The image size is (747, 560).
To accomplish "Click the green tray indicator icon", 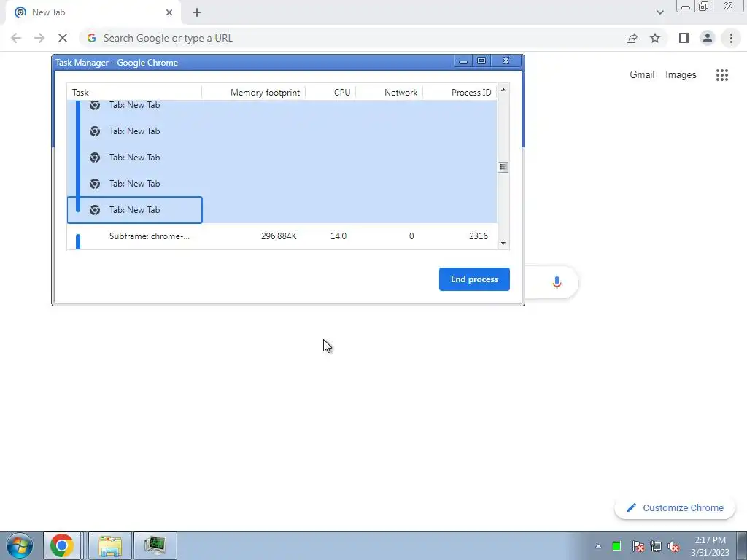I will coord(616,546).
